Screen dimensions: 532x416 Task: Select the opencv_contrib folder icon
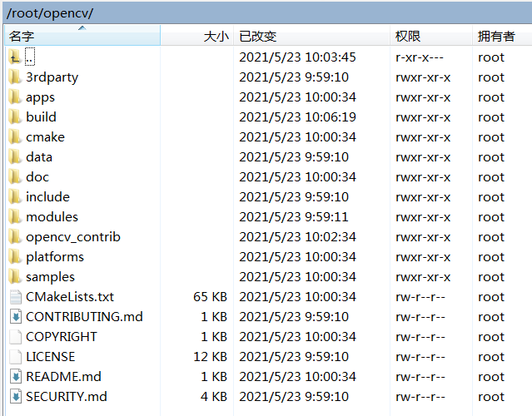click(15, 237)
